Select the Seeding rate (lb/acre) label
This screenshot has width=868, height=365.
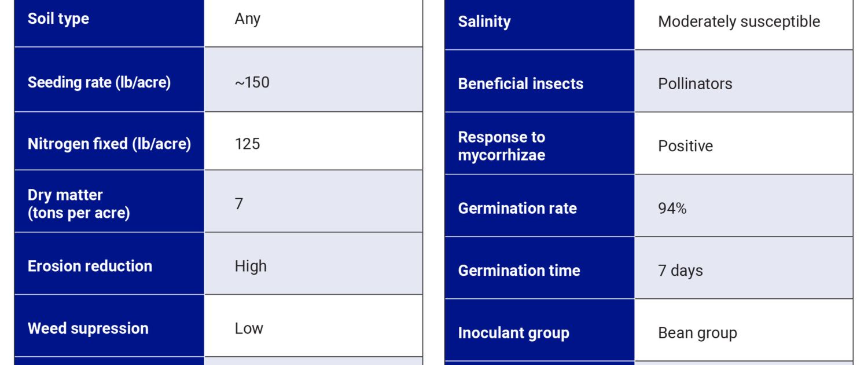tap(99, 82)
